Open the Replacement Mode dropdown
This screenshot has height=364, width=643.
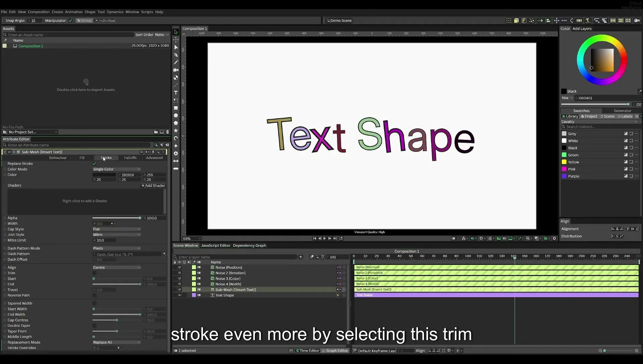[x=117, y=342]
